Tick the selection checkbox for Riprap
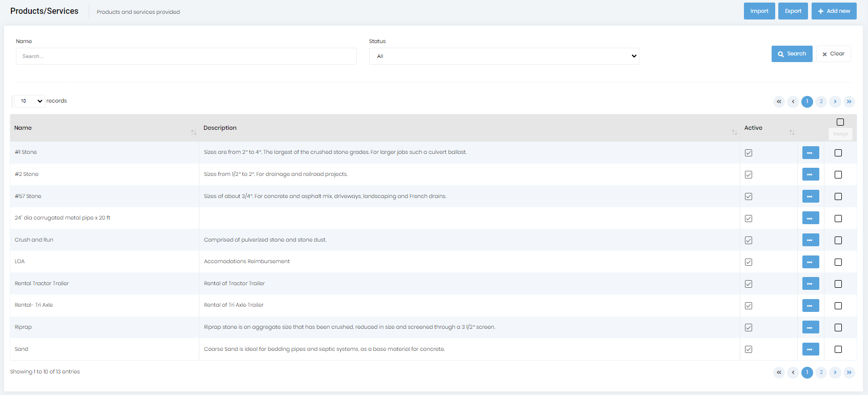868x395 pixels. (x=838, y=327)
